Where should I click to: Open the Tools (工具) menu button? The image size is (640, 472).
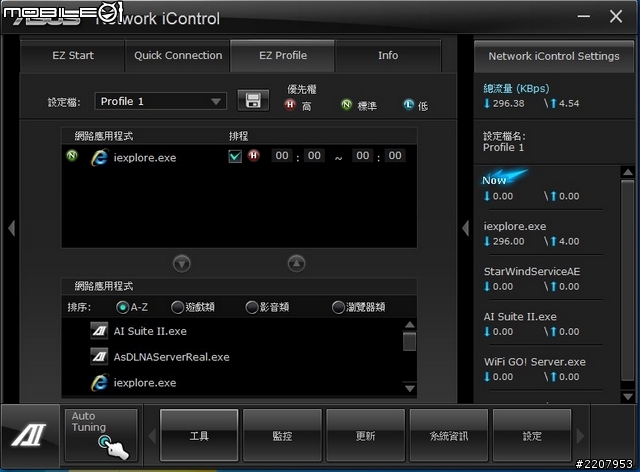199,435
